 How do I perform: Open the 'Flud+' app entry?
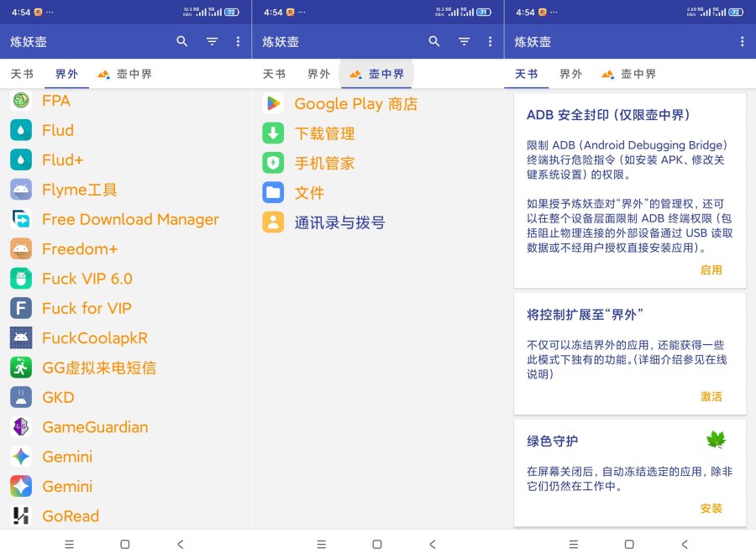[126, 160]
